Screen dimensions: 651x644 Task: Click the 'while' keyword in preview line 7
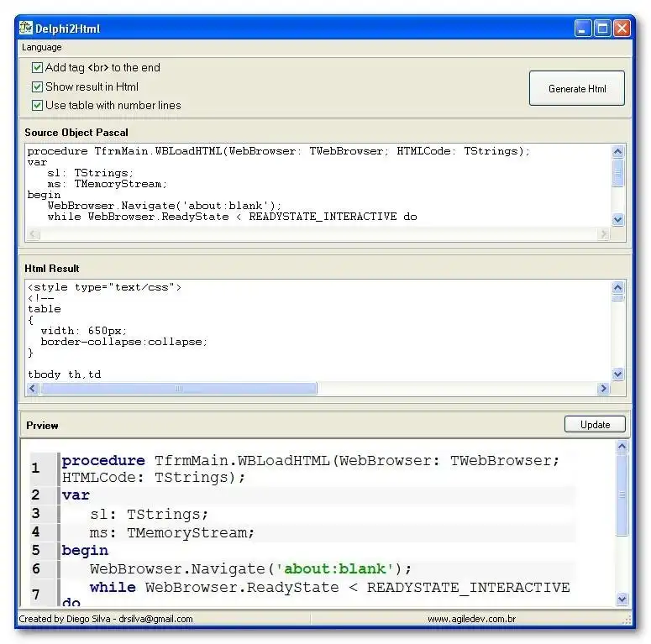point(113,587)
